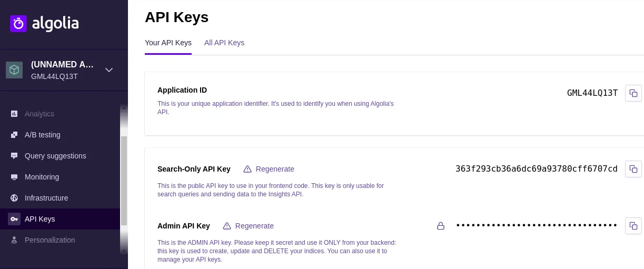Regenerate the Search-Only API Key
The height and width of the screenshot is (269, 644).
coord(275,169)
